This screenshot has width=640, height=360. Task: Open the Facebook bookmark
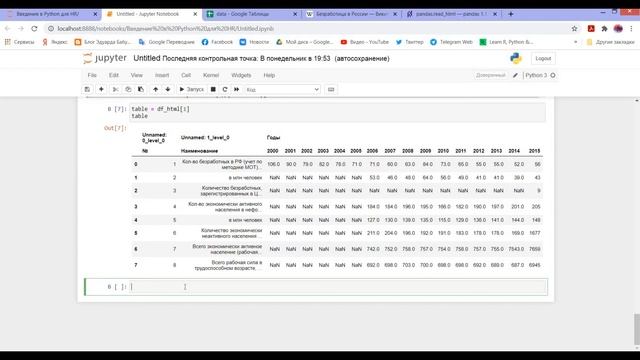(x=217, y=42)
